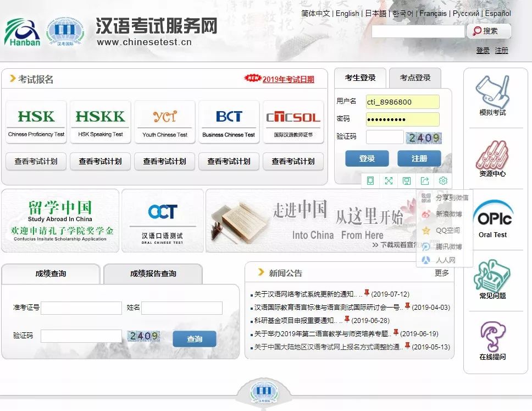The image size is (532, 411).
Task: Open the CTCSOL certificate tile
Action: click(293, 122)
